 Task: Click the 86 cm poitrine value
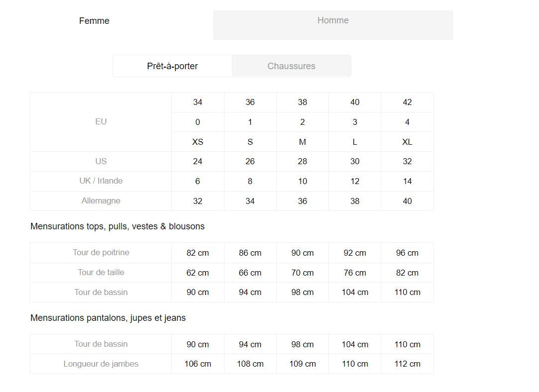click(x=250, y=253)
